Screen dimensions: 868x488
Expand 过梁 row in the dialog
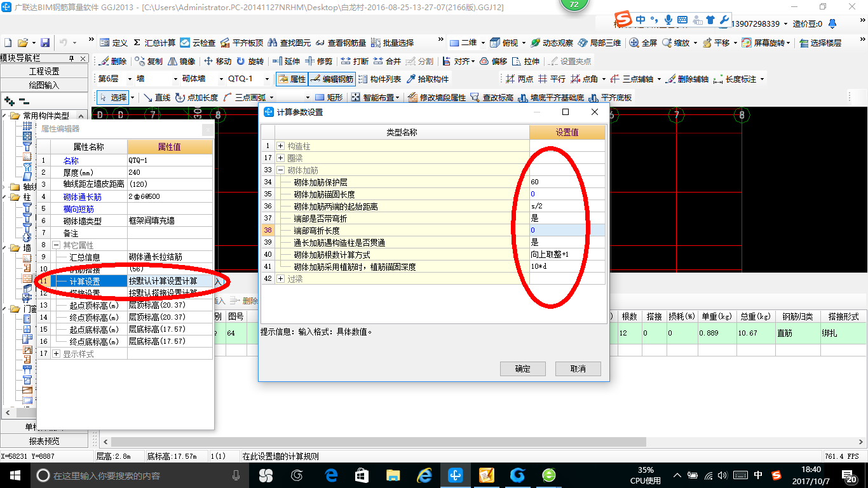[x=280, y=279]
